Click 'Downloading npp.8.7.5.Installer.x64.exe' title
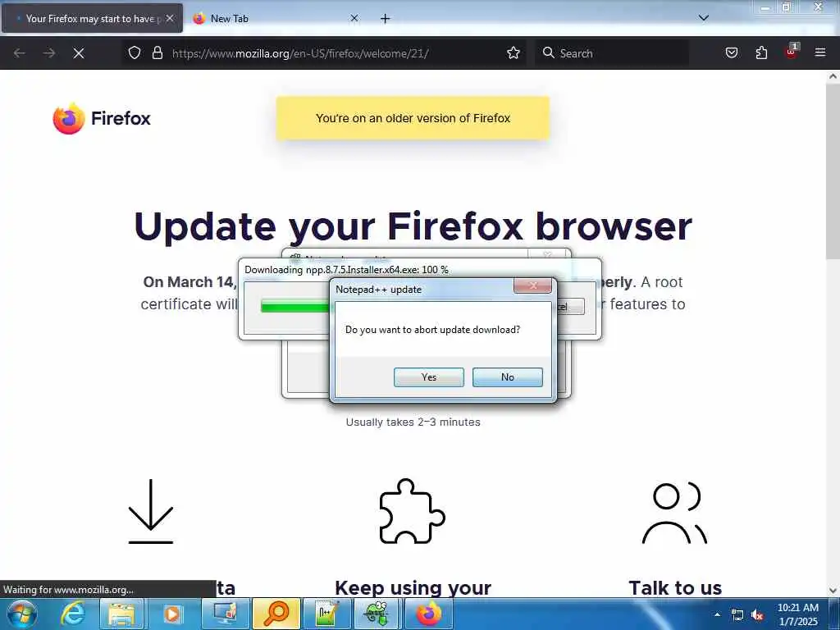Image resolution: width=840 pixels, height=630 pixels. click(347, 269)
